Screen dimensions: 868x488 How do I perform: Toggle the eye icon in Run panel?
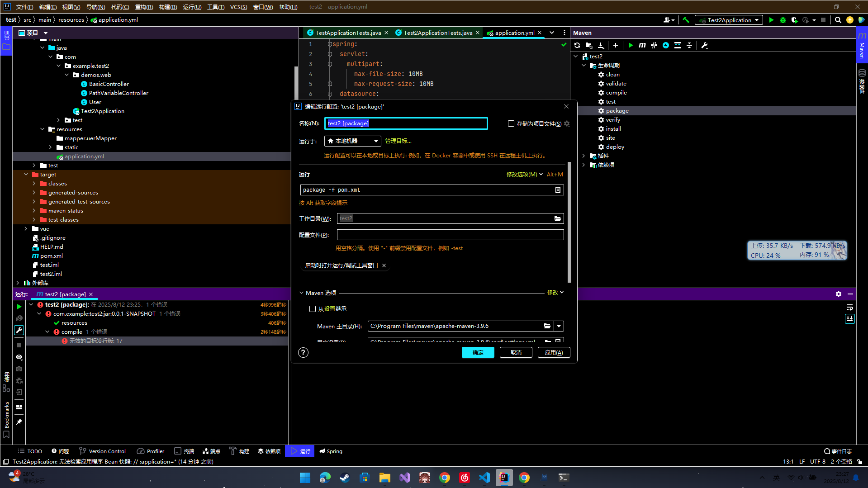coord(19,357)
